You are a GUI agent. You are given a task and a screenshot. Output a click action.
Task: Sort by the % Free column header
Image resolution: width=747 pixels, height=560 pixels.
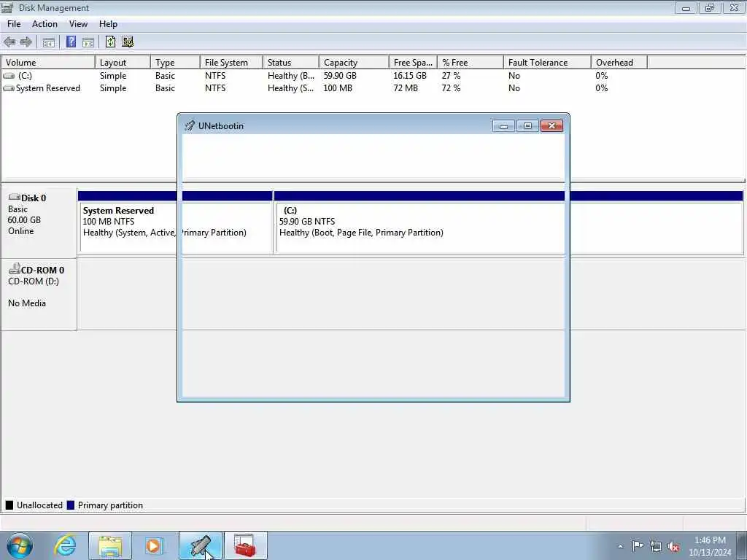471,63
